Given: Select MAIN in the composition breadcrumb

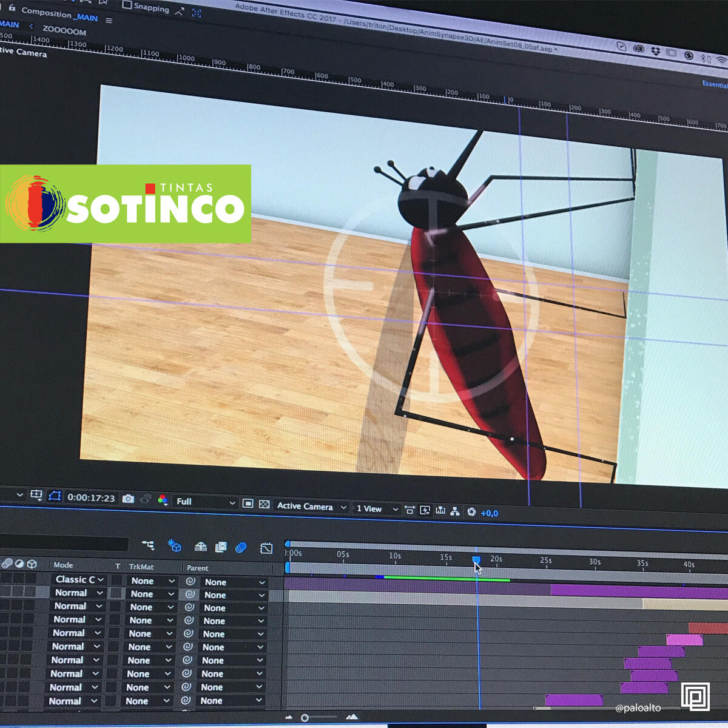Looking at the screenshot, I should click(x=9, y=24).
